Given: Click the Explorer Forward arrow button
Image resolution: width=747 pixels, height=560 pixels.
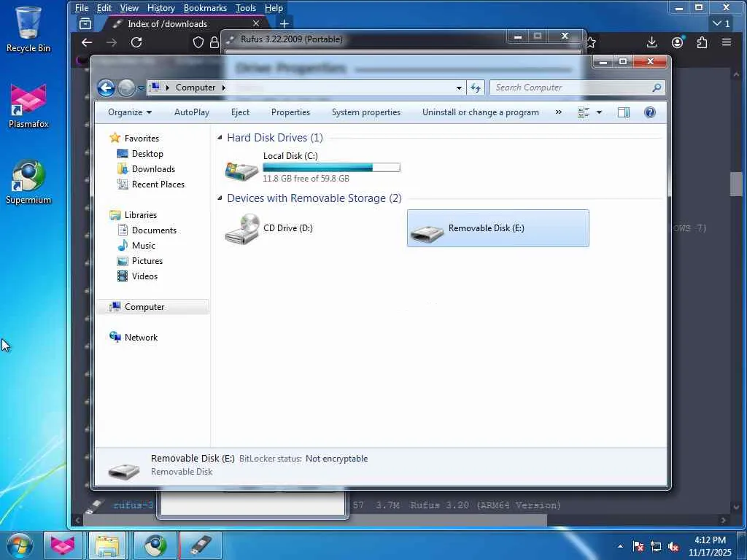Looking at the screenshot, I should pyautogui.click(x=126, y=87).
